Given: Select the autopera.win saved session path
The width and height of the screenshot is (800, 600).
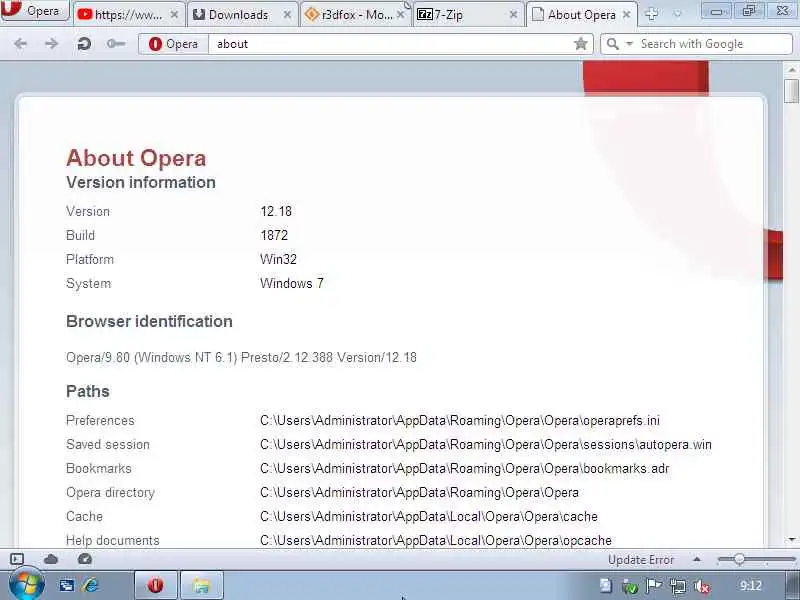Looking at the screenshot, I should (x=486, y=444).
